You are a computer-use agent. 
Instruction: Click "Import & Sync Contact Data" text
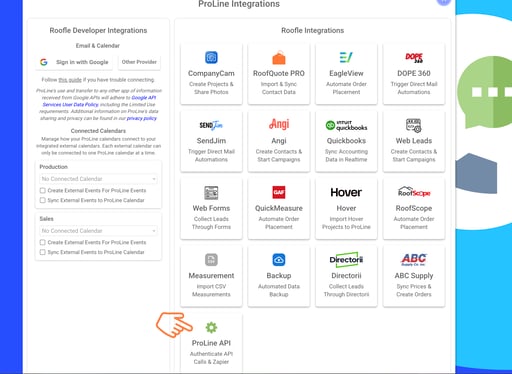click(279, 88)
